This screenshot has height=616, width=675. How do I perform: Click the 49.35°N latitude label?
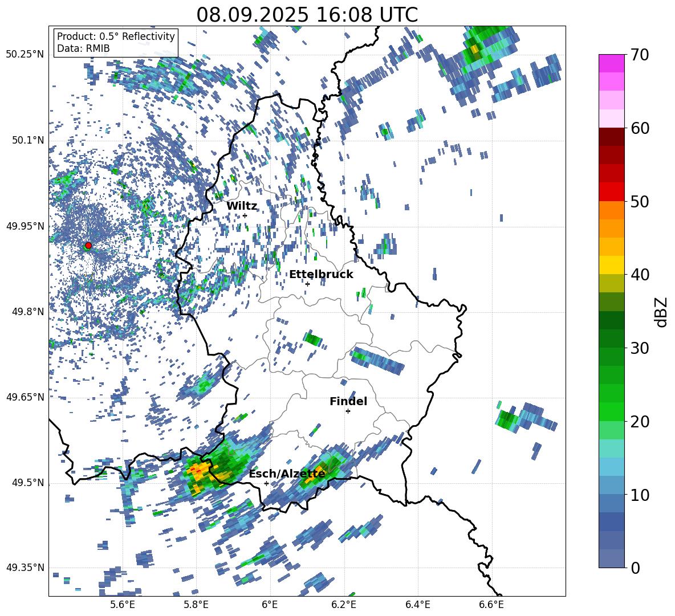(25, 568)
